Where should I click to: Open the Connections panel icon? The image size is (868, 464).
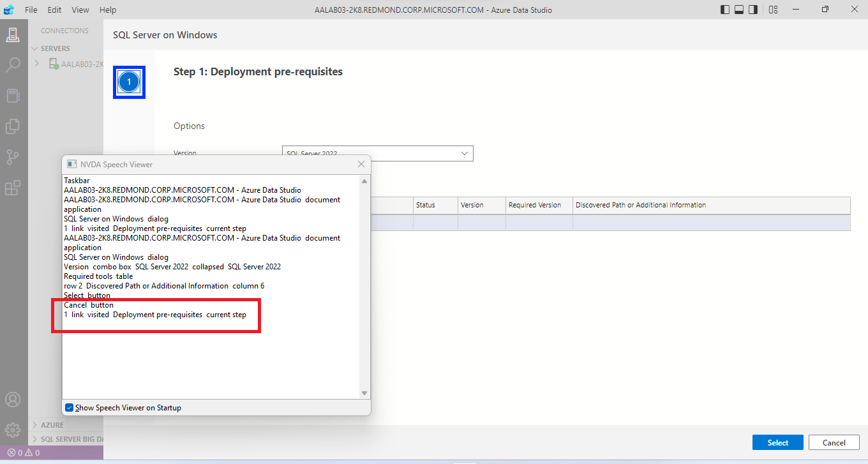click(x=13, y=34)
